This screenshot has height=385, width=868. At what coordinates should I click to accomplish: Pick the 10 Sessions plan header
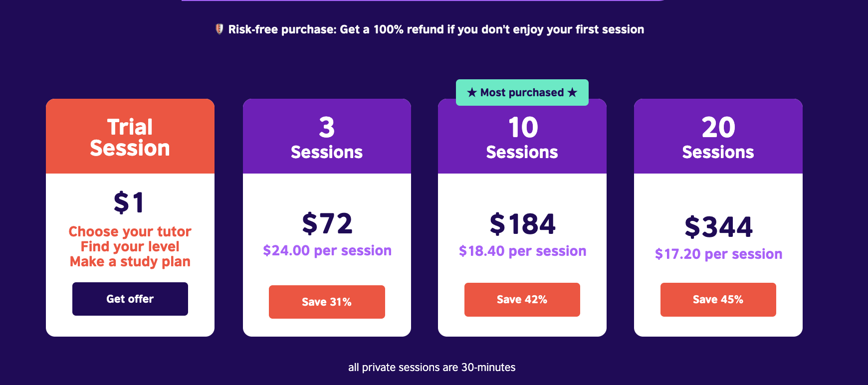[x=522, y=138]
